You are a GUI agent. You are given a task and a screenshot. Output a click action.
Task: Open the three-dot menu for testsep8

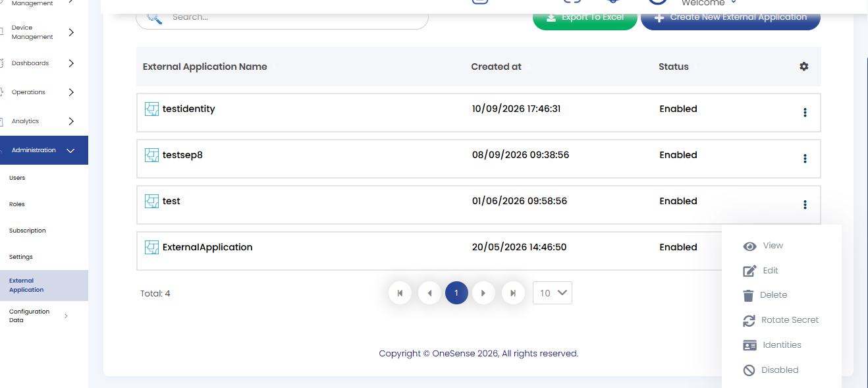[805, 159]
